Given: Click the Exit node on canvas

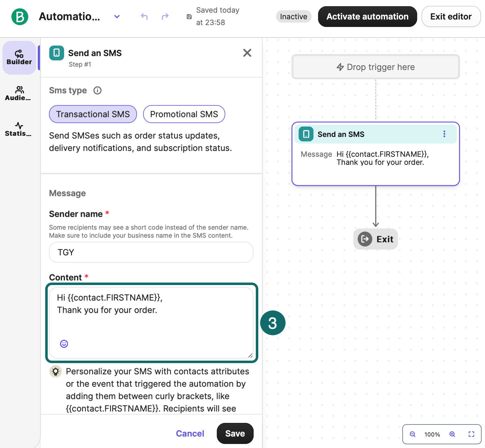Looking at the screenshot, I should [376, 239].
